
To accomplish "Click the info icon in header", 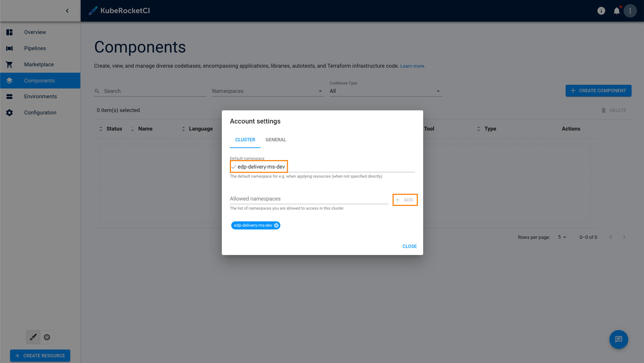I will point(601,11).
